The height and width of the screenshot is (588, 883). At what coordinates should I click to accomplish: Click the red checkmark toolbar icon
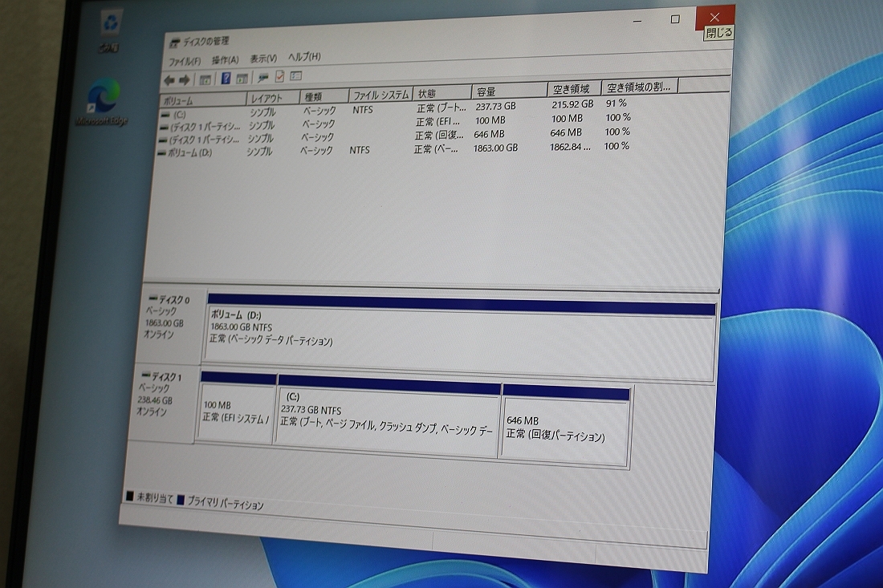click(x=279, y=77)
